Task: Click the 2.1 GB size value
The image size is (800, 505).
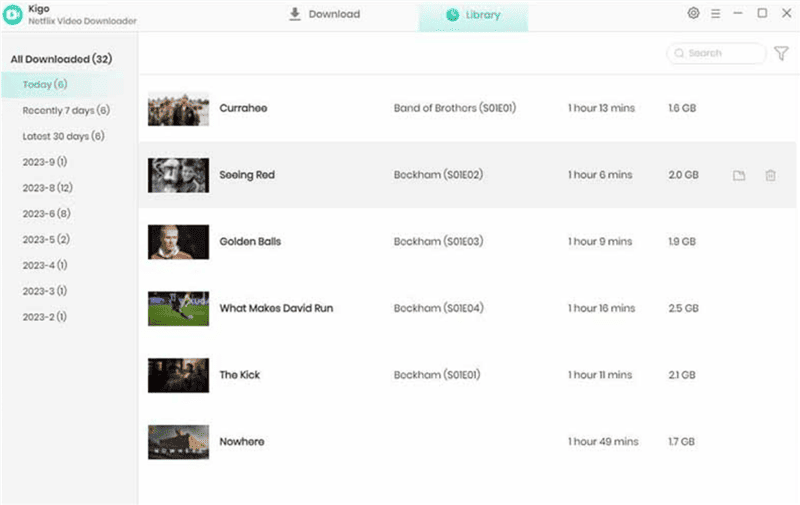Action: [682, 375]
